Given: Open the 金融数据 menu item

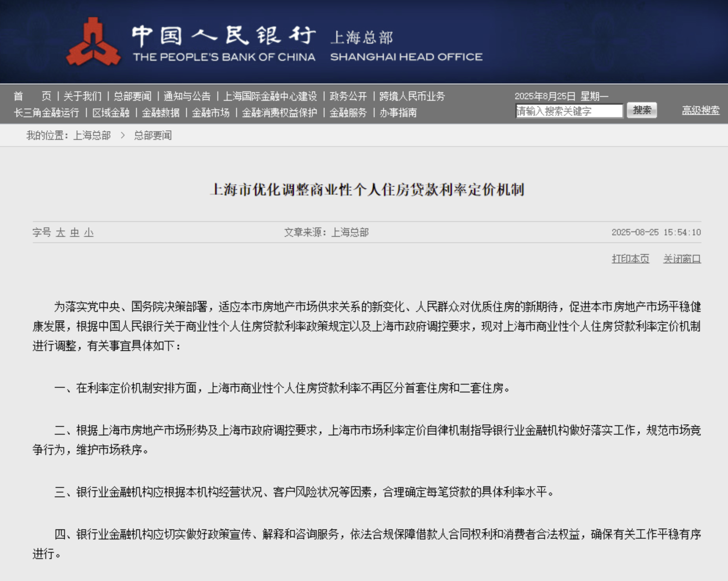Looking at the screenshot, I should tap(161, 113).
